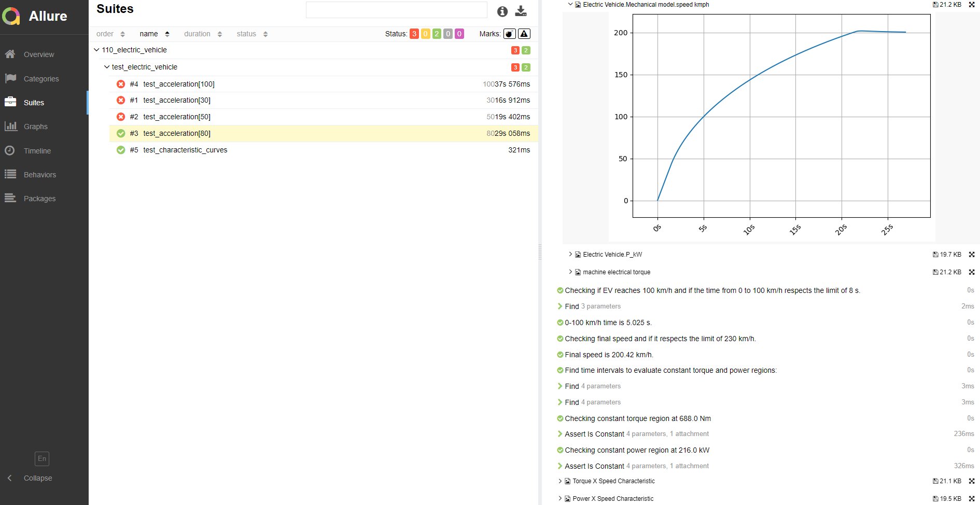Open machine electrical torque attachment fullscreen
The image size is (980, 505).
[972, 272]
